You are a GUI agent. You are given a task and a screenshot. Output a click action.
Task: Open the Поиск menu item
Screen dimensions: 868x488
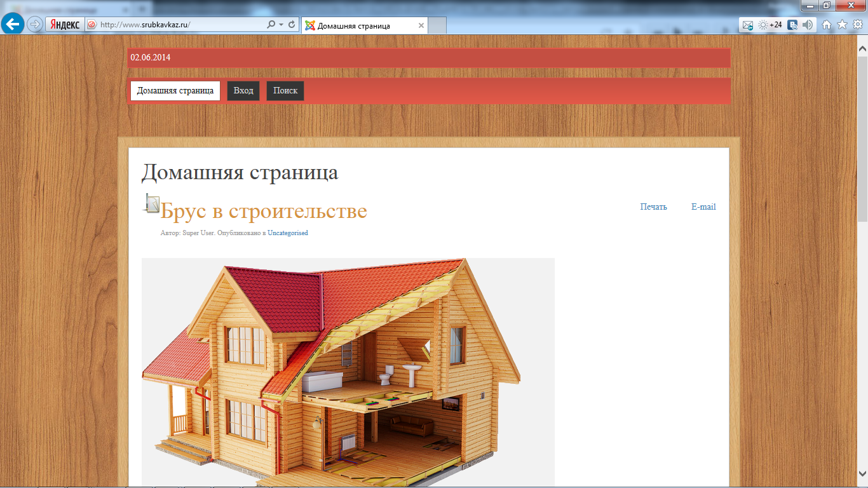(285, 90)
